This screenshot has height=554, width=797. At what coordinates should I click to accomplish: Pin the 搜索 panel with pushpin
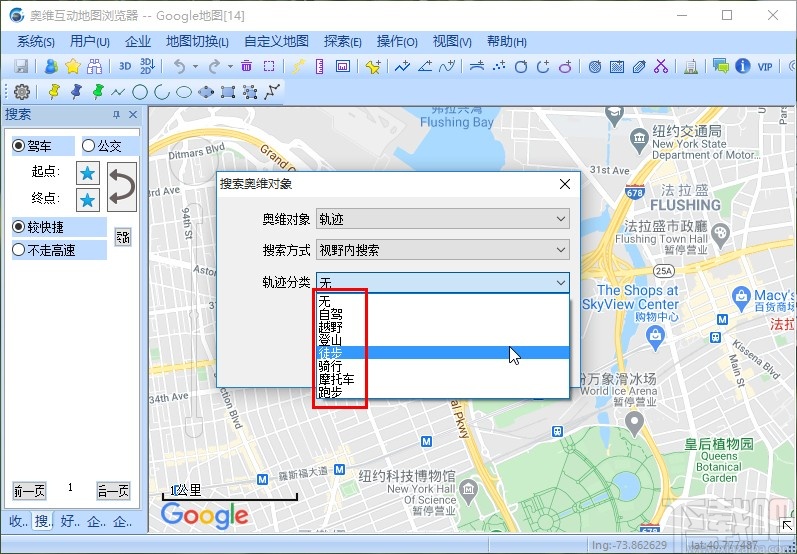pos(116,115)
